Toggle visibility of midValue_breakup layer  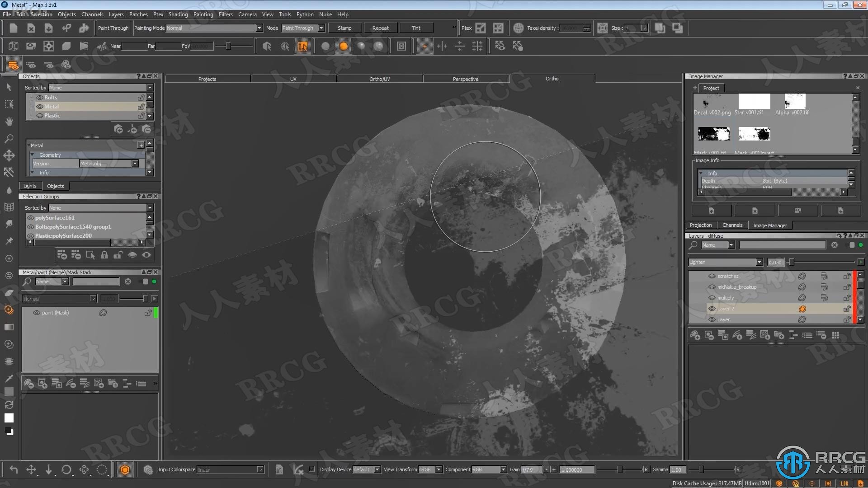point(711,286)
